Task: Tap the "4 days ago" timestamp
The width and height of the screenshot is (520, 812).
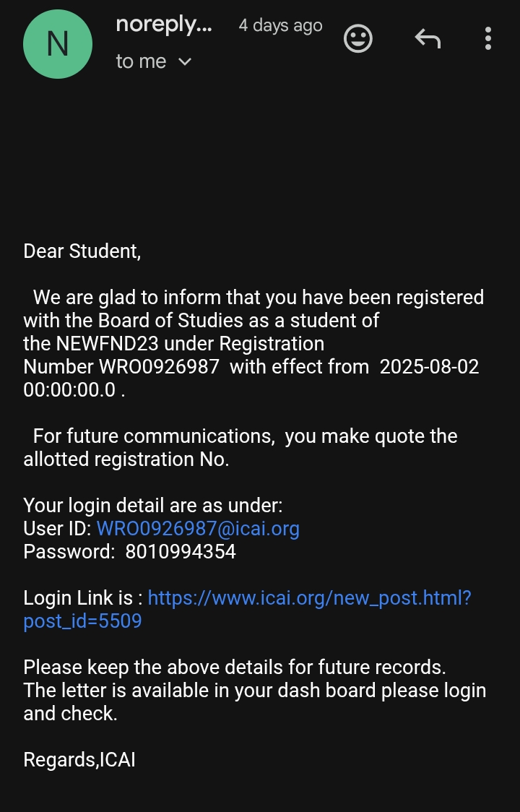Action: (x=280, y=26)
